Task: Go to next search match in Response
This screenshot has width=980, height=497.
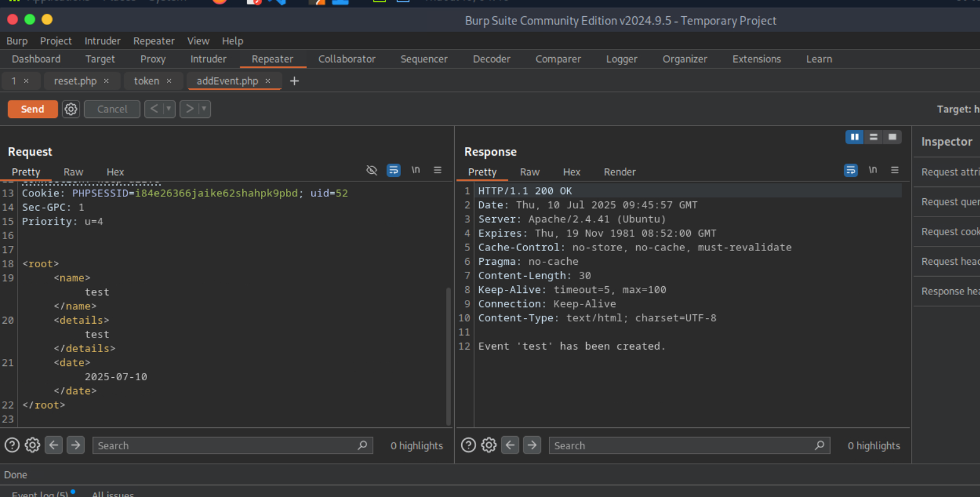Action: tap(532, 446)
